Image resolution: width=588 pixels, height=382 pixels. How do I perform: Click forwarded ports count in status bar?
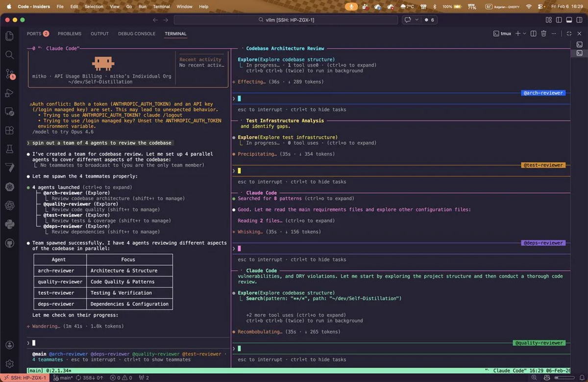[x=144, y=378]
